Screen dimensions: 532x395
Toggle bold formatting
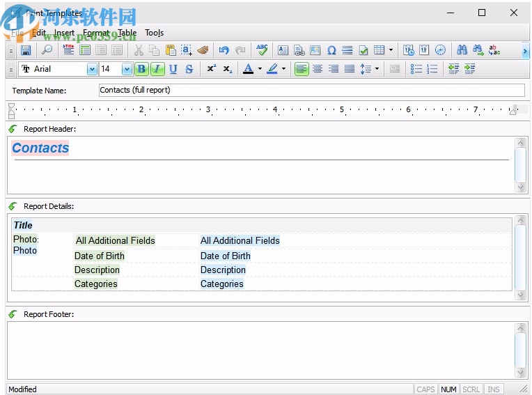[141, 69]
